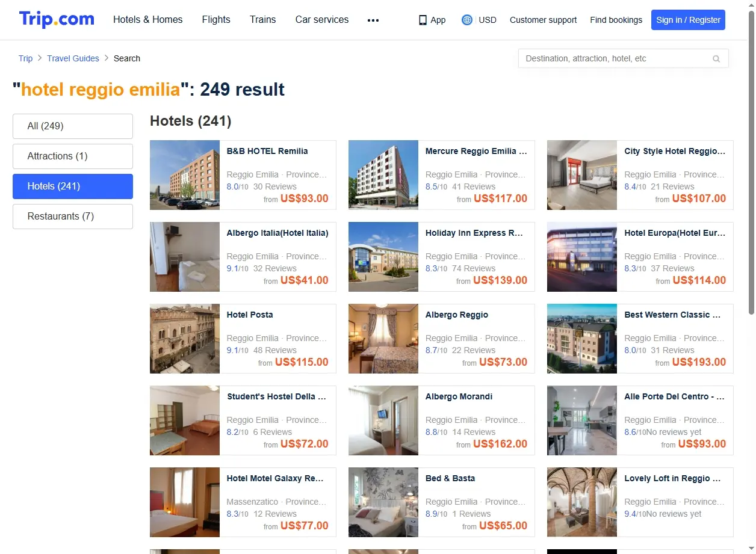Open Hotel Posta photo

(185, 339)
